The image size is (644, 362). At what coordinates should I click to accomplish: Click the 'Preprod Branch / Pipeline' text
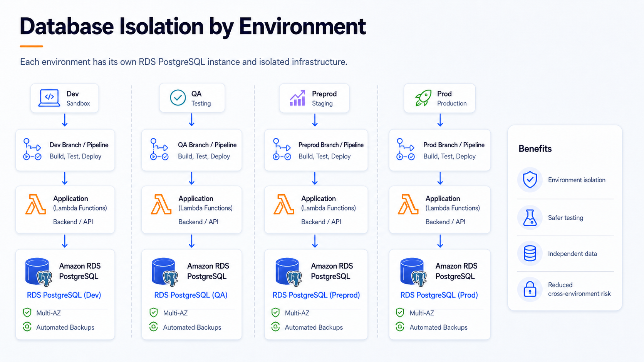pyautogui.click(x=331, y=145)
